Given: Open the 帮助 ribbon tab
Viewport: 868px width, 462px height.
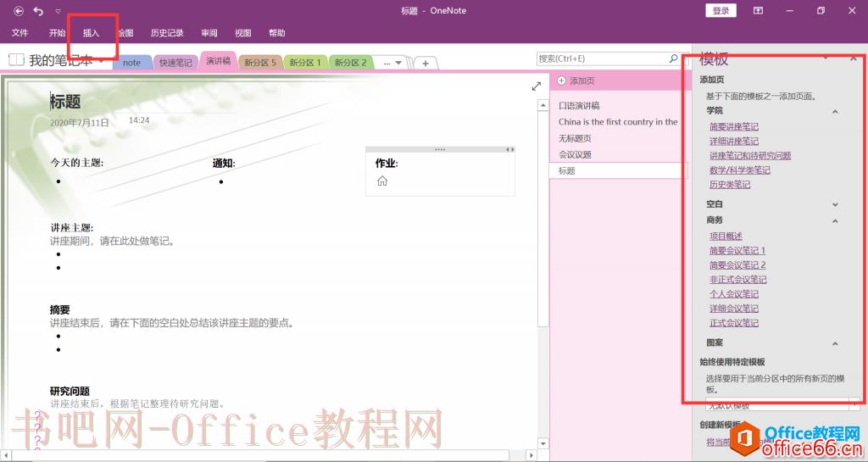Looking at the screenshot, I should pos(277,33).
